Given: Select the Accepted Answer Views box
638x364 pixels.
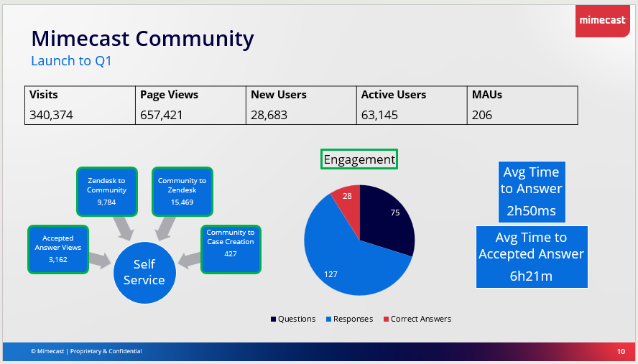Looking at the screenshot, I should click(58, 249).
